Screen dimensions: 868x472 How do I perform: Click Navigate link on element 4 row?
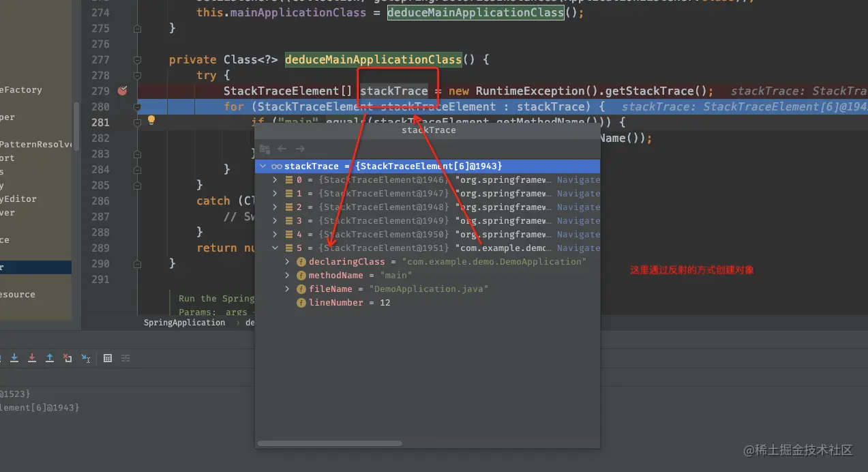click(x=578, y=235)
